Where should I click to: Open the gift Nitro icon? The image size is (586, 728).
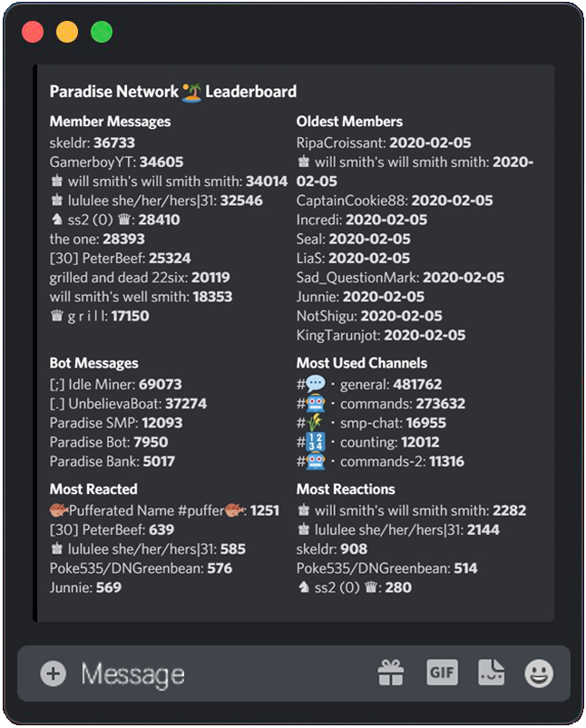point(391,673)
